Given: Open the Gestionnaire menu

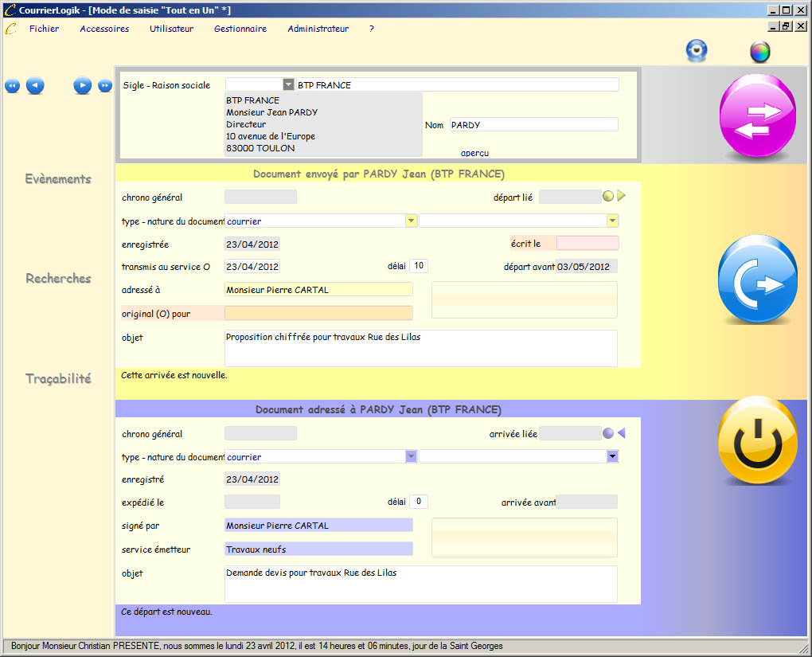Looking at the screenshot, I should pos(240,29).
